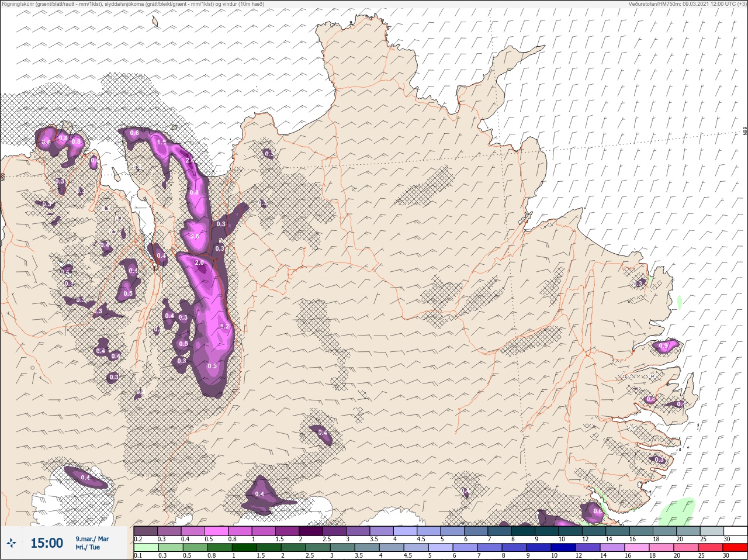
Task: Click the map title beginning 'Rigning/skúrir'
Action: (x=133, y=4)
